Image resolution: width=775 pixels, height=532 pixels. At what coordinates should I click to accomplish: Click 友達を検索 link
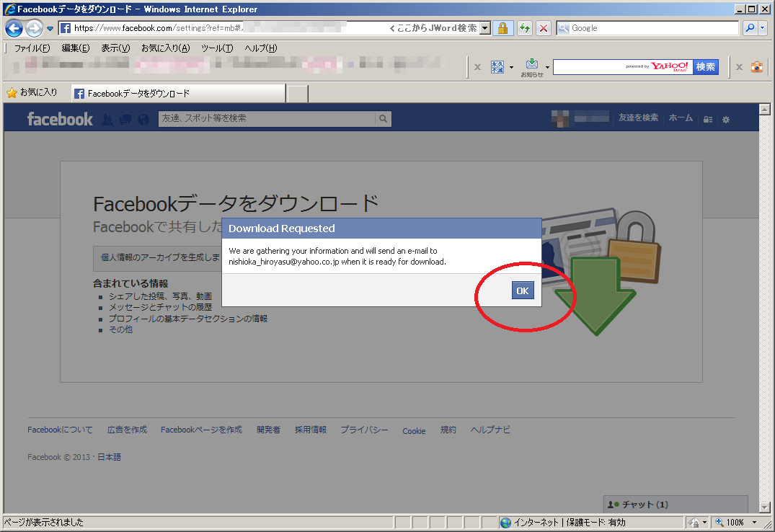(638, 118)
